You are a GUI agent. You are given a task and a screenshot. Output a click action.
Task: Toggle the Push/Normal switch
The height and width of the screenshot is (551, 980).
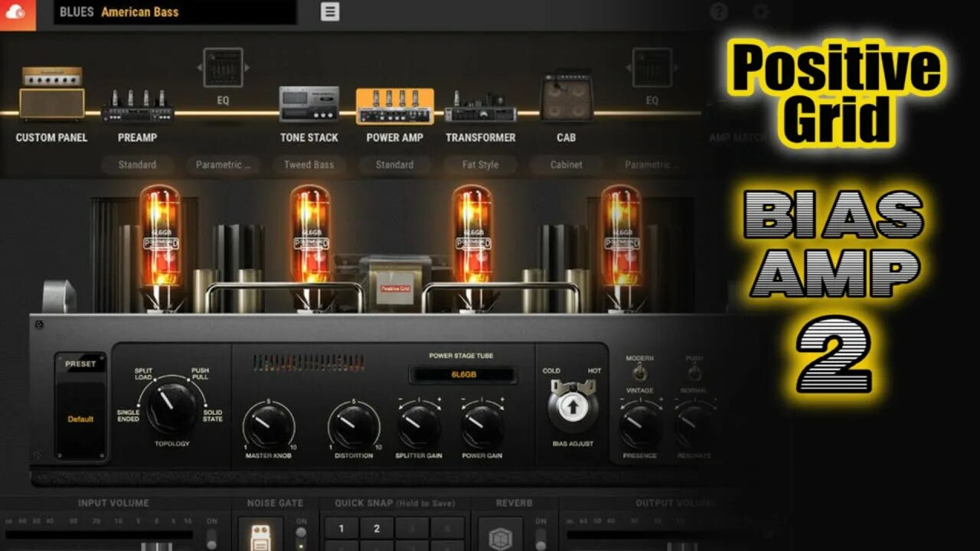[x=694, y=373]
